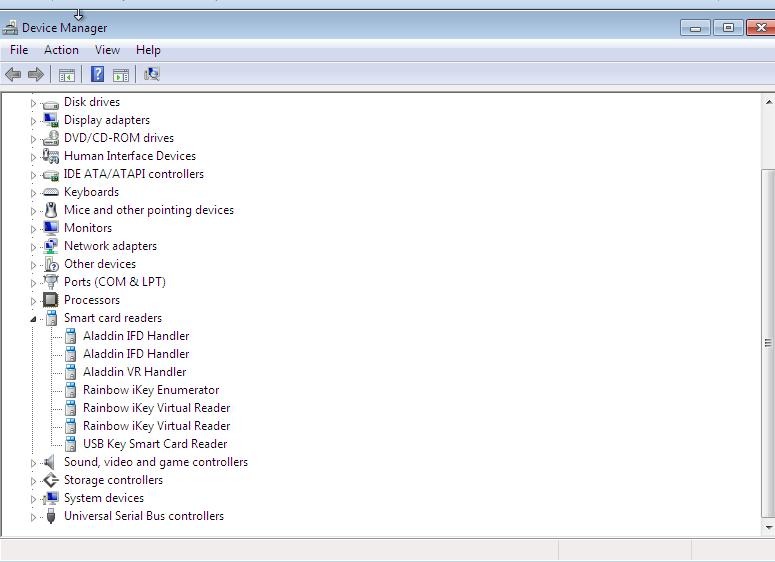Image resolution: width=775 pixels, height=562 pixels.
Task: Click the Smart card readers category icon
Action: [51, 318]
